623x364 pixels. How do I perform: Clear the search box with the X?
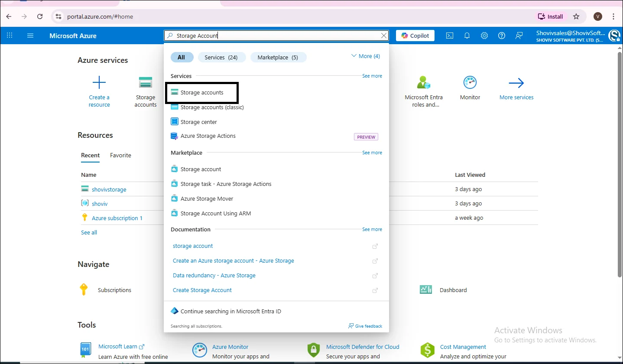click(x=384, y=36)
